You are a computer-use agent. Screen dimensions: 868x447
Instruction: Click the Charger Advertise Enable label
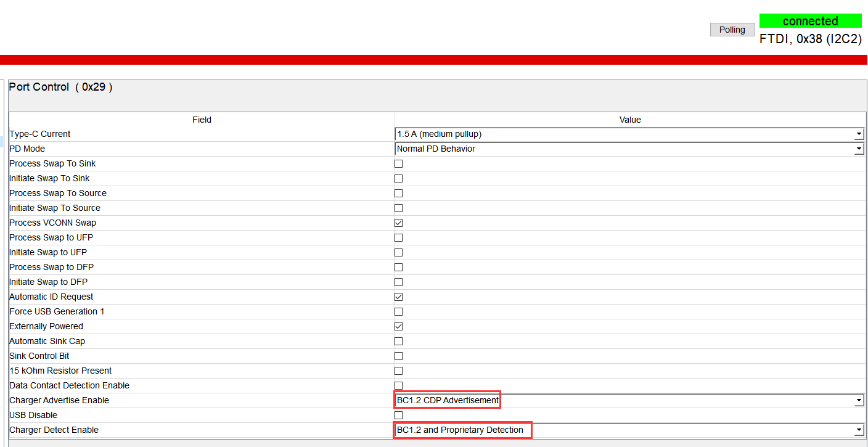[x=59, y=400]
